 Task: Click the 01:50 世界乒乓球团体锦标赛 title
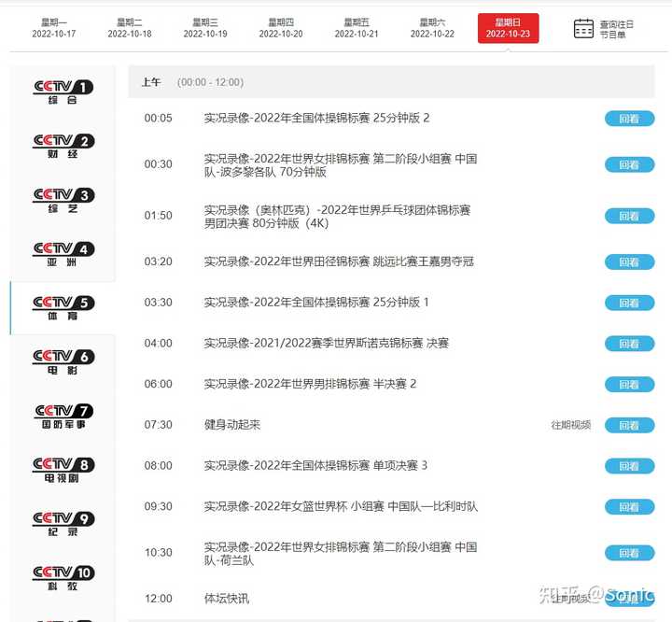[337, 217]
